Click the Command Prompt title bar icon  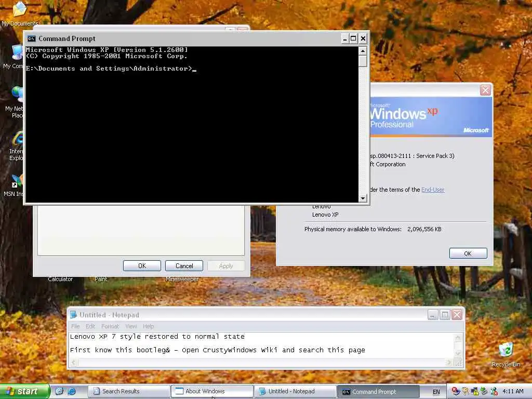coord(32,38)
